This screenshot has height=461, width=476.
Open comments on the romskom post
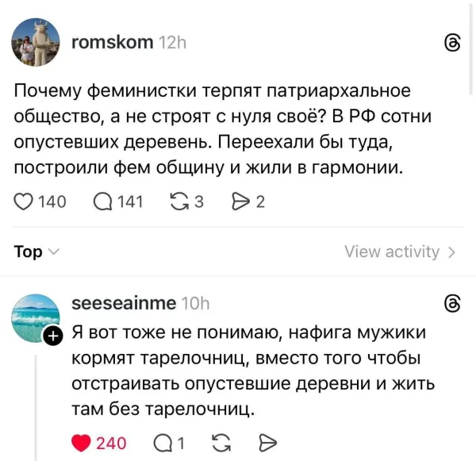click(102, 202)
